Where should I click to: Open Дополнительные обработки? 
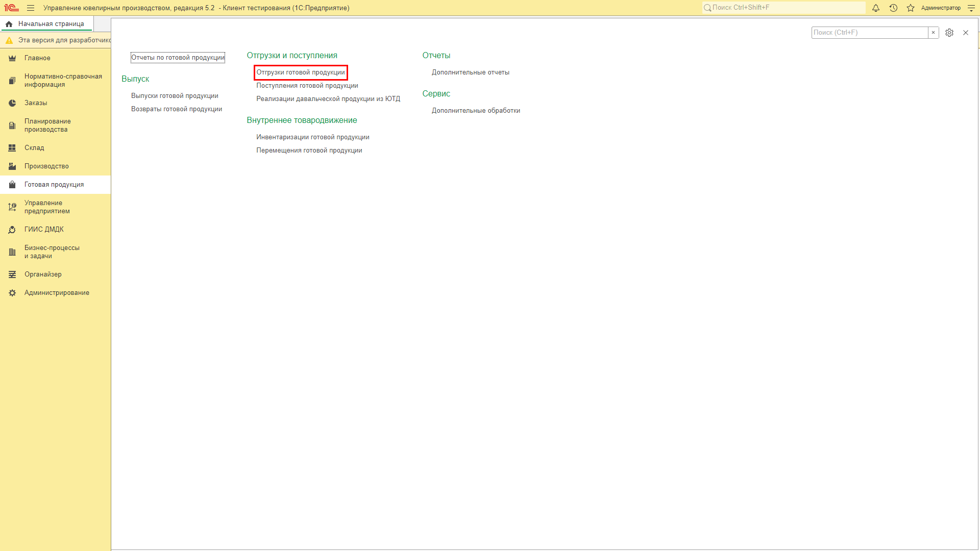click(x=476, y=111)
